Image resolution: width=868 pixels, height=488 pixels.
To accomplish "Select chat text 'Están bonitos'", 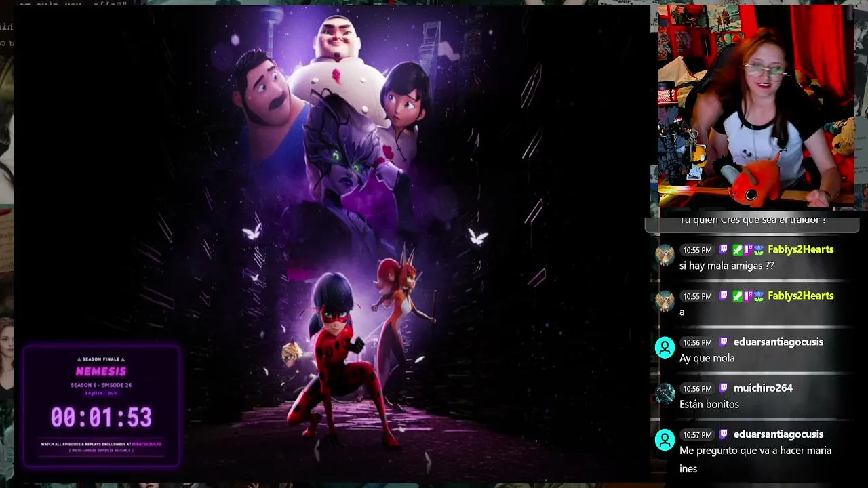I will click(x=709, y=404).
